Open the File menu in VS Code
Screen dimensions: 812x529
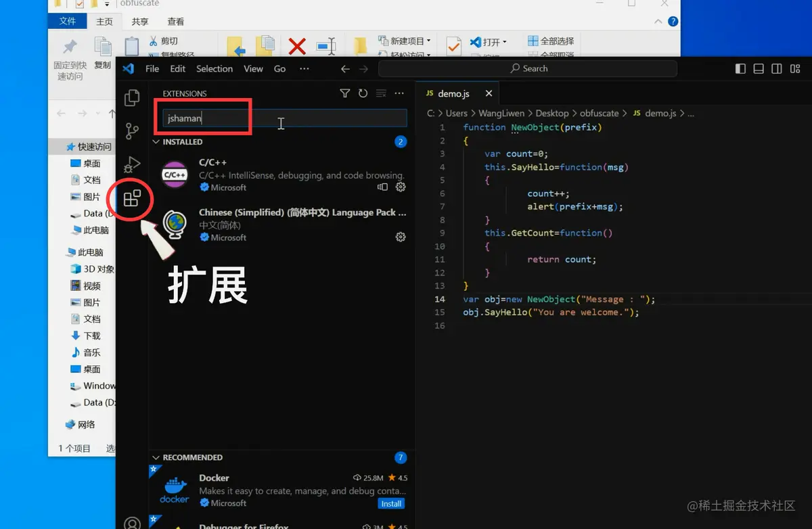click(x=152, y=68)
